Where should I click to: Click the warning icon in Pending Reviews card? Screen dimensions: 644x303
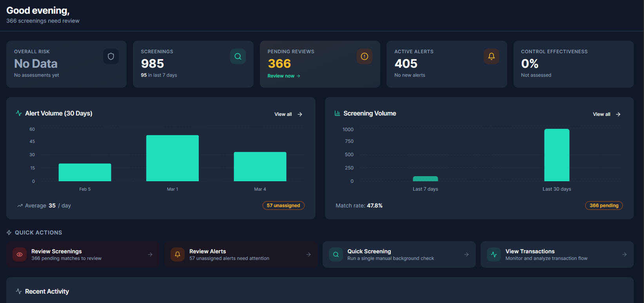tap(364, 56)
